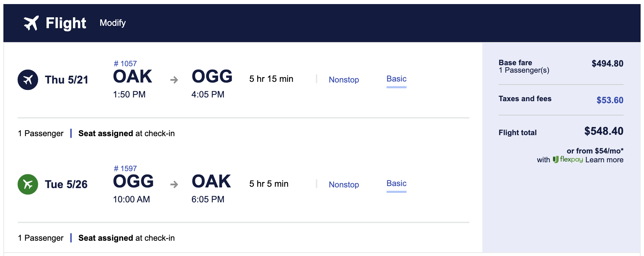
Task: Click the Flight heading text
Action: coord(66,23)
